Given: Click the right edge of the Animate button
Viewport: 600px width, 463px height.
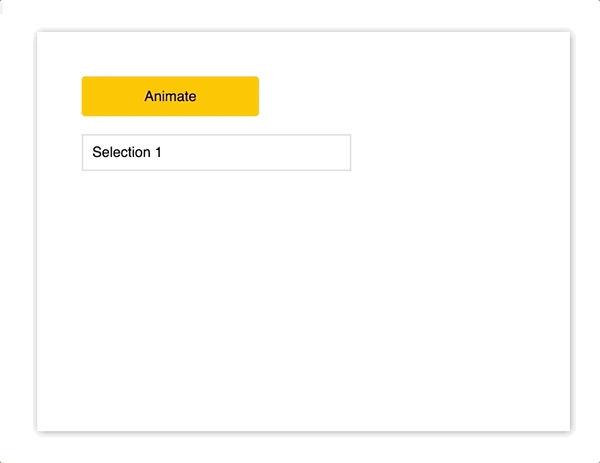Looking at the screenshot, I should click(253, 96).
